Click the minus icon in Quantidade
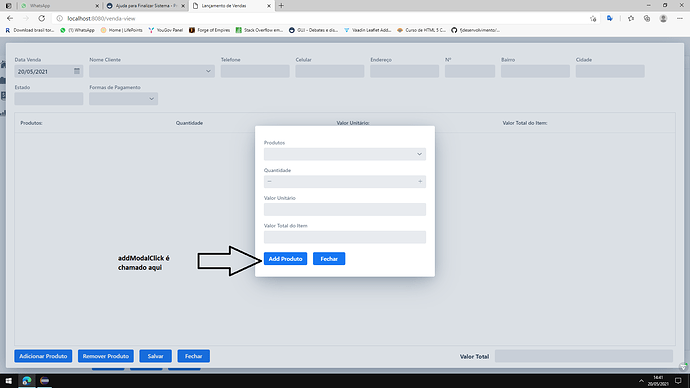 269,181
